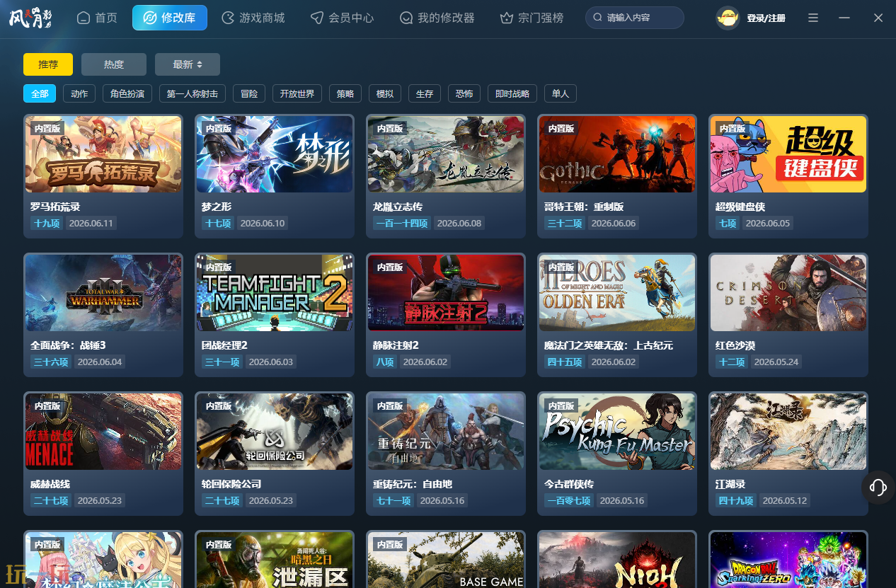Click 一百零七项 cheat count tag
This screenshot has height=588, width=896.
[x=568, y=501]
